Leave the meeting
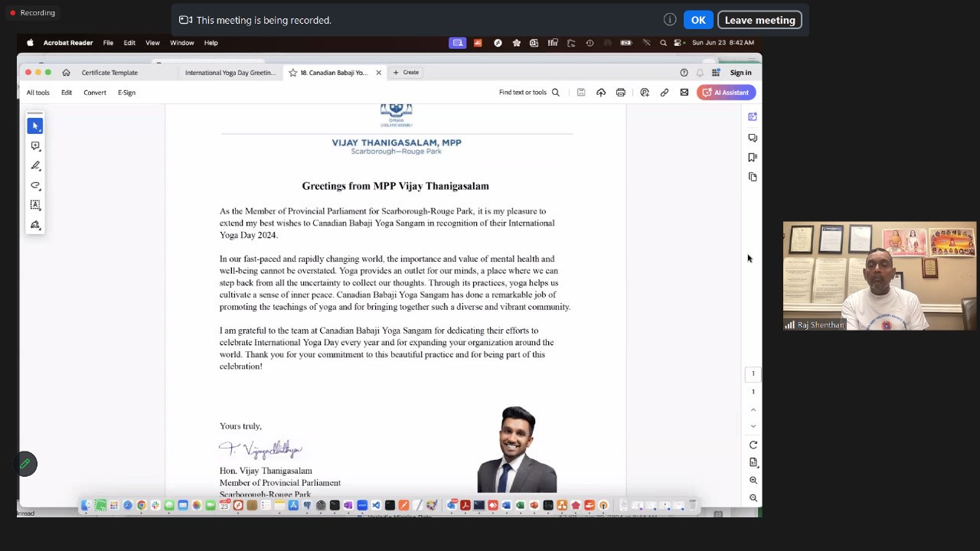Image resolution: width=980 pixels, height=551 pixels. click(x=759, y=20)
